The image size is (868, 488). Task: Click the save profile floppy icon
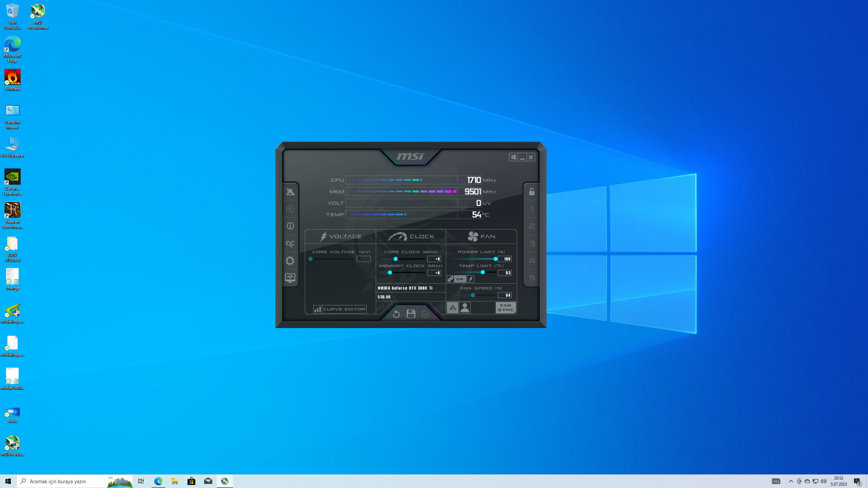pos(410,314)
